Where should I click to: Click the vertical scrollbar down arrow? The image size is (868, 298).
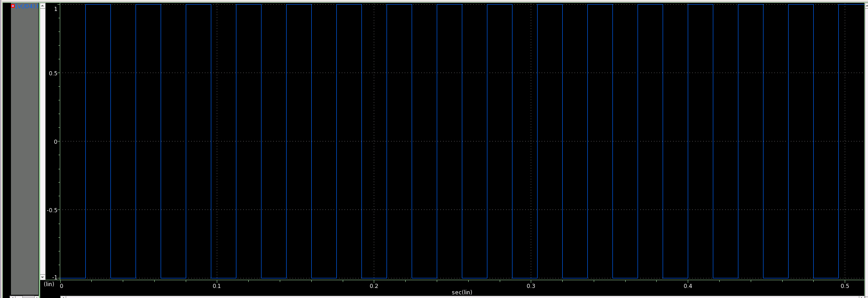(42, 277)
